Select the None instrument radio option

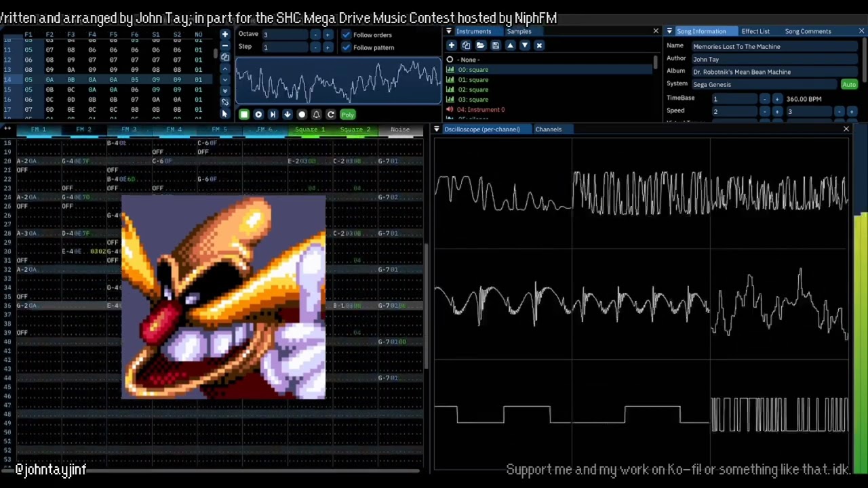[x=450, y=60]
